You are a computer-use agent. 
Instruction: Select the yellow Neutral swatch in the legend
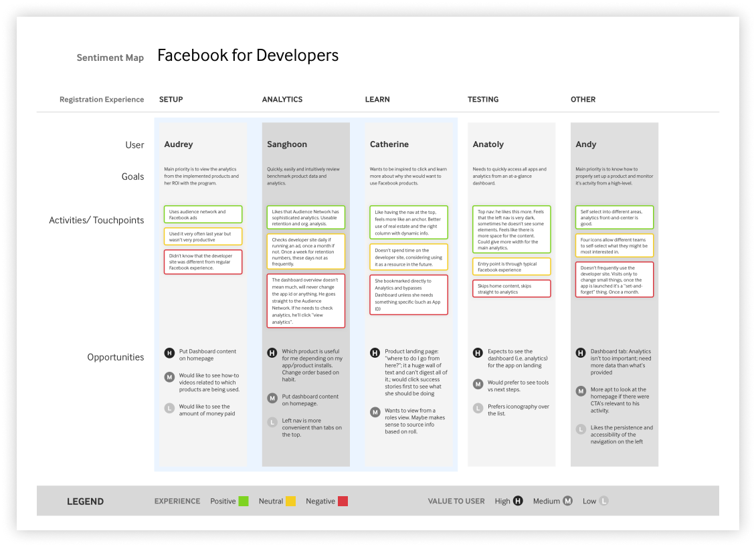[292, 500]
